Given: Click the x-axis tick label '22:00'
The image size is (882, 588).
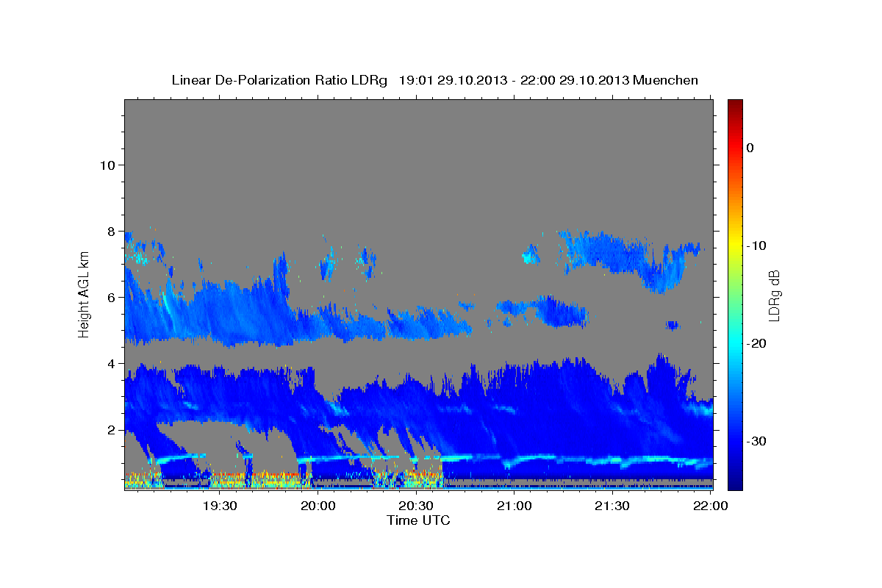Looking at the screenshot, I should point(710,506).
